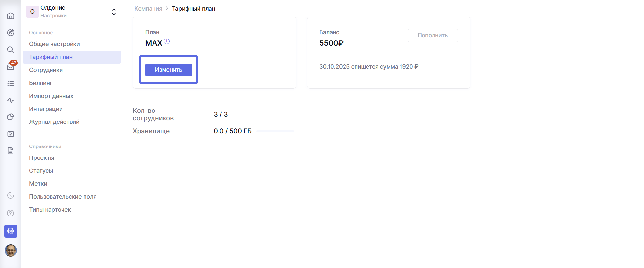644x268 pixels.
Task: Open the home icon in left rail
Action: [x=11, y=16]
